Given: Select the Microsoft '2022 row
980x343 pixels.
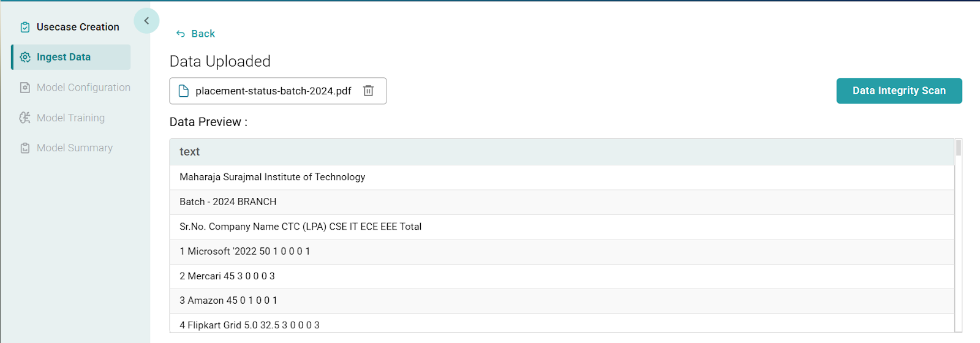Looking at the screenshot, I should [245, 251].
